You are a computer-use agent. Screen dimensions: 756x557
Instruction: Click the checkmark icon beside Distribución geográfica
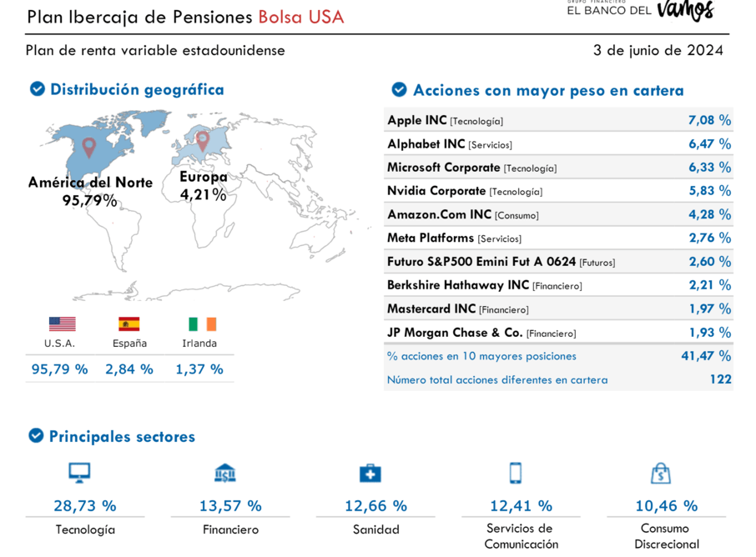[x=37, y=89]
